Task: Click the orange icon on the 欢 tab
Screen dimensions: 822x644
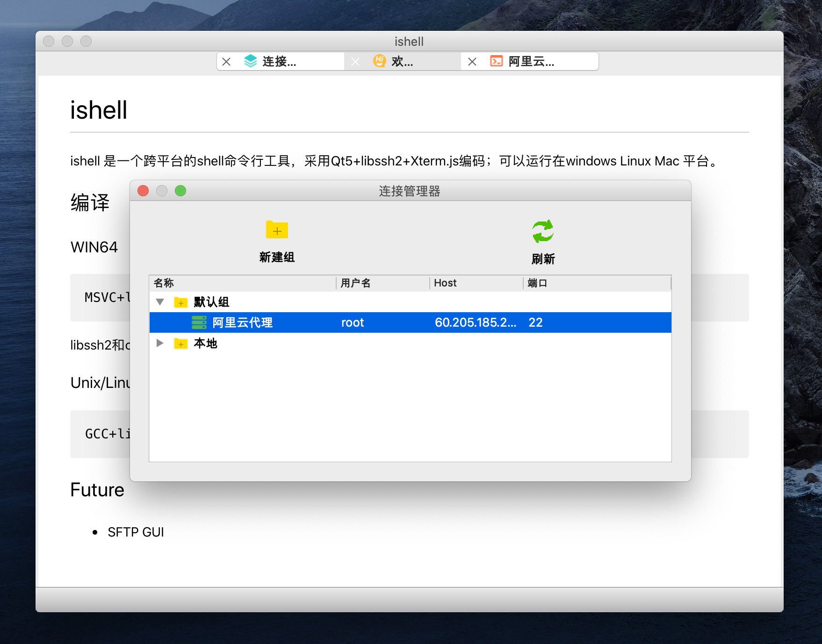Action: point(379,61)
